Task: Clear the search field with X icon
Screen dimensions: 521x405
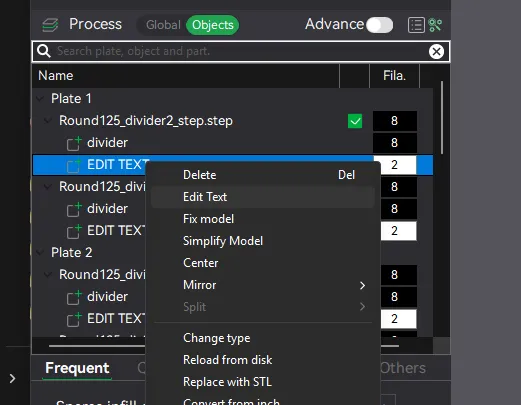Action: coord(436,51)
